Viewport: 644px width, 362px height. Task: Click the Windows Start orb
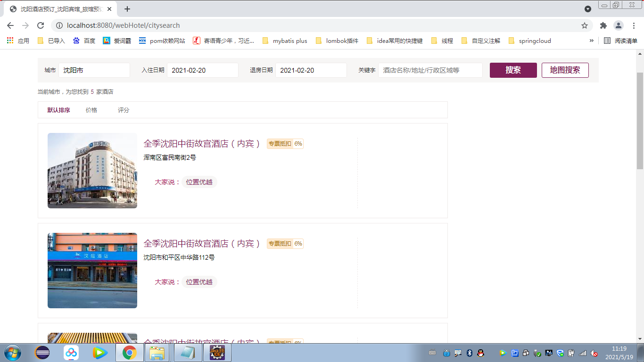coord(12,353)
